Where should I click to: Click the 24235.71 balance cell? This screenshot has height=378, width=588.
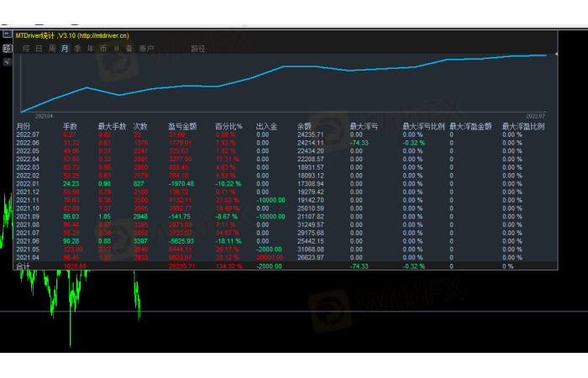point(311,134)
